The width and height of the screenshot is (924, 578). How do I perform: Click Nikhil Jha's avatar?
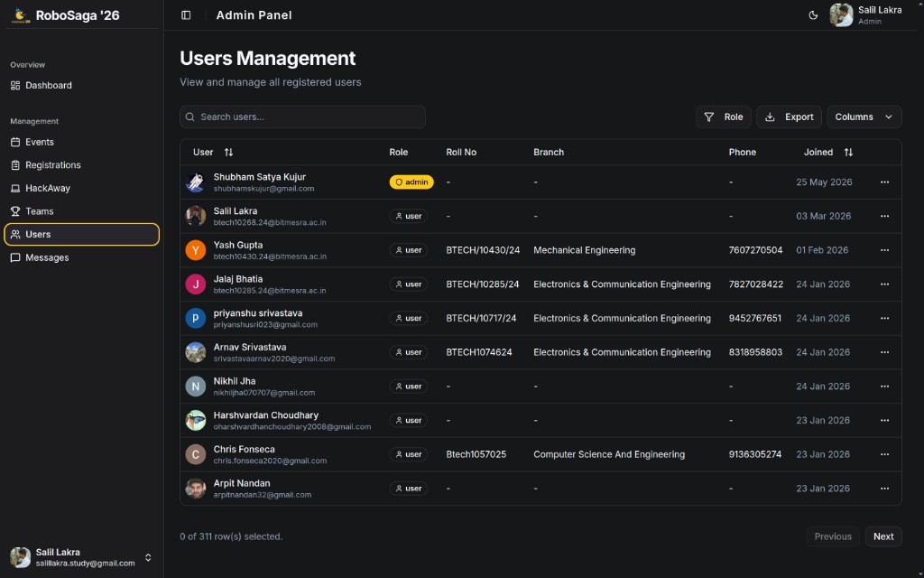196,387
